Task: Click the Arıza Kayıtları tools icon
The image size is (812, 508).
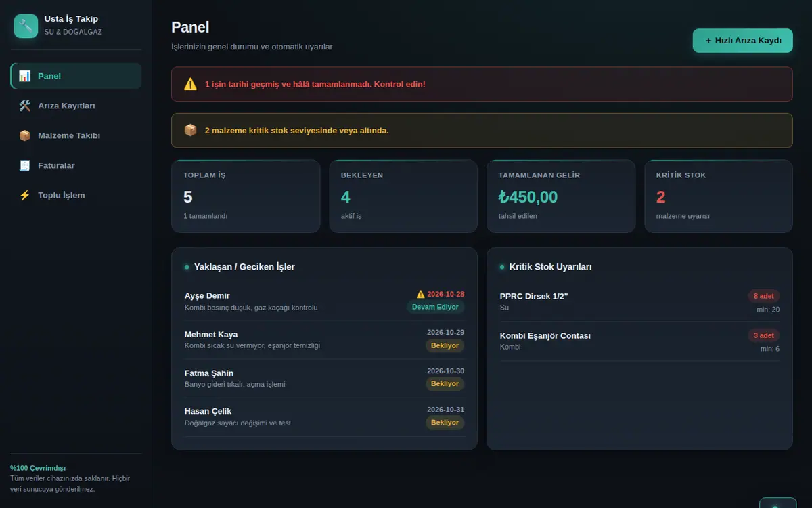Action: tap(24, 106)
